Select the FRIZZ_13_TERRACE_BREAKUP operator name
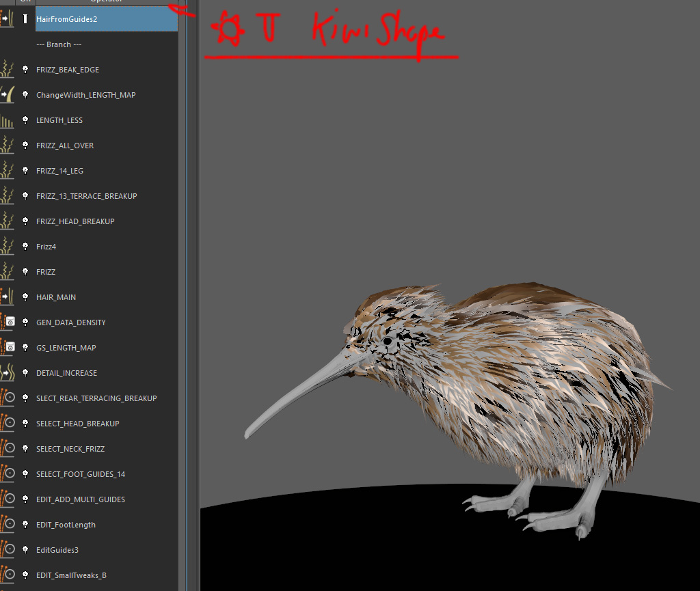 [86, 196]
